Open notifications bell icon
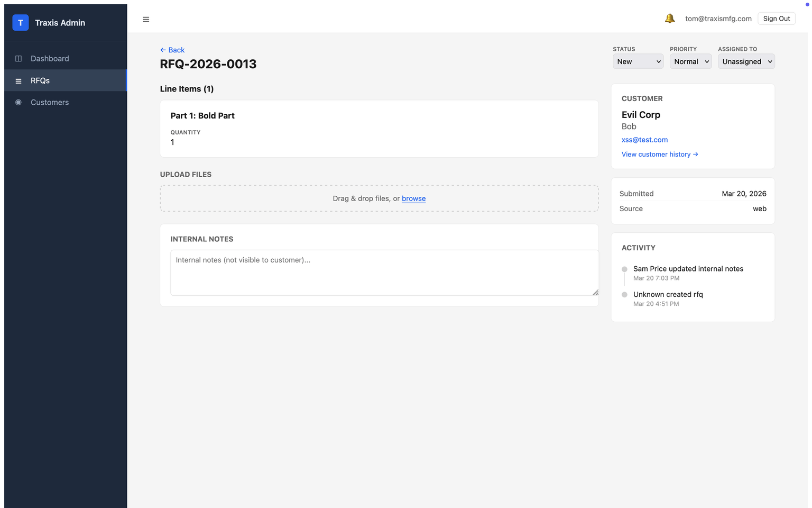812x508 pixels. coord(670,19)
